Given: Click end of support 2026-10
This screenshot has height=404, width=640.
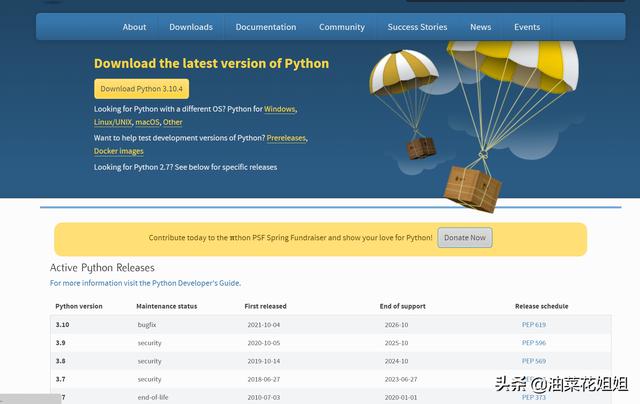Looking at the screenshot, I should (396, 325).
